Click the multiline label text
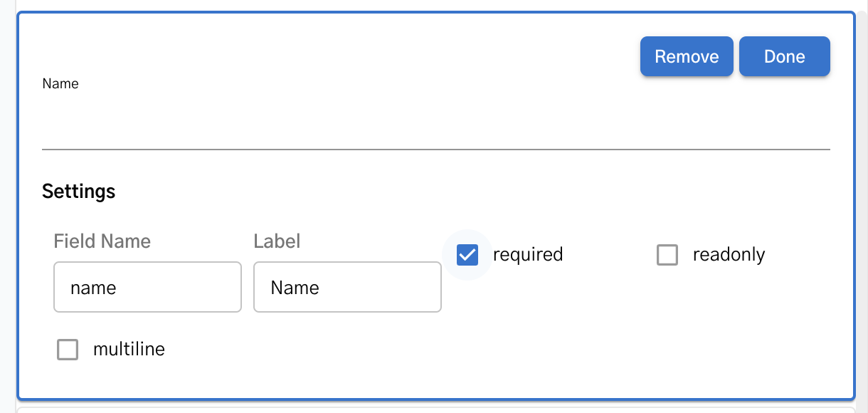 [128, 349]
